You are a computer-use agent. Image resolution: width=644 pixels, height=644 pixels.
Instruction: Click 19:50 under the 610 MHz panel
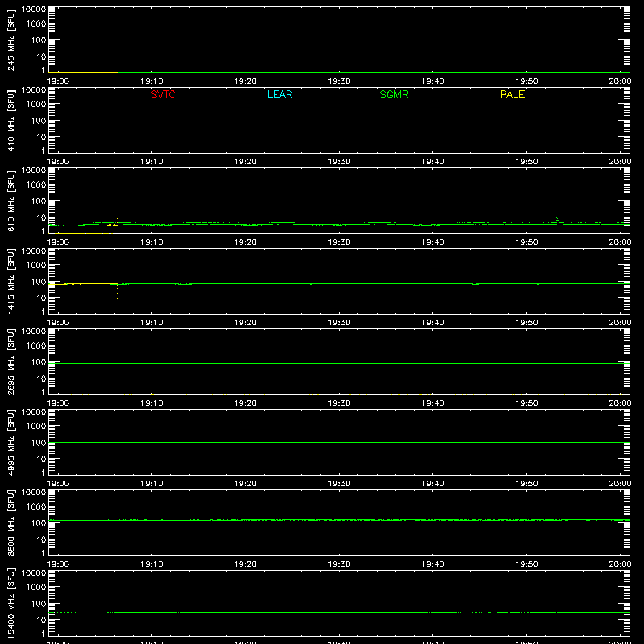[x=526, y=242]
